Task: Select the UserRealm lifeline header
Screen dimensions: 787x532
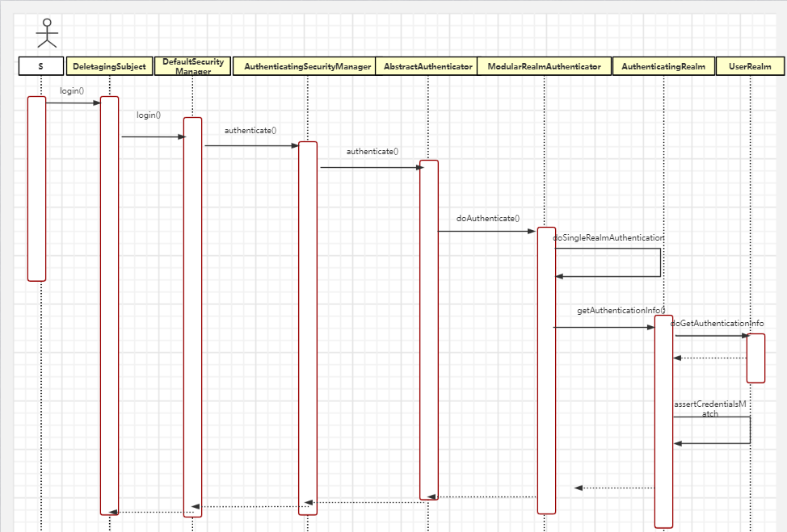Action: (750, 66)
